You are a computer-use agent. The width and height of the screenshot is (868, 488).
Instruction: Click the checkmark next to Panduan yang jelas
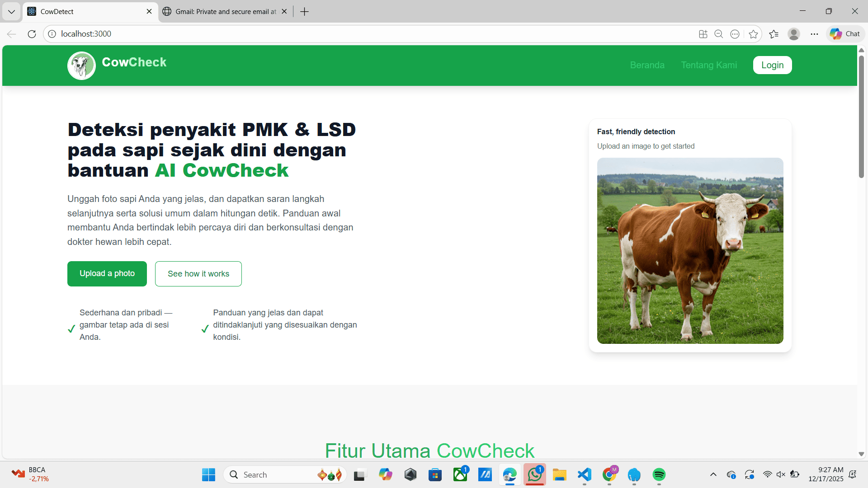(204, 328)
